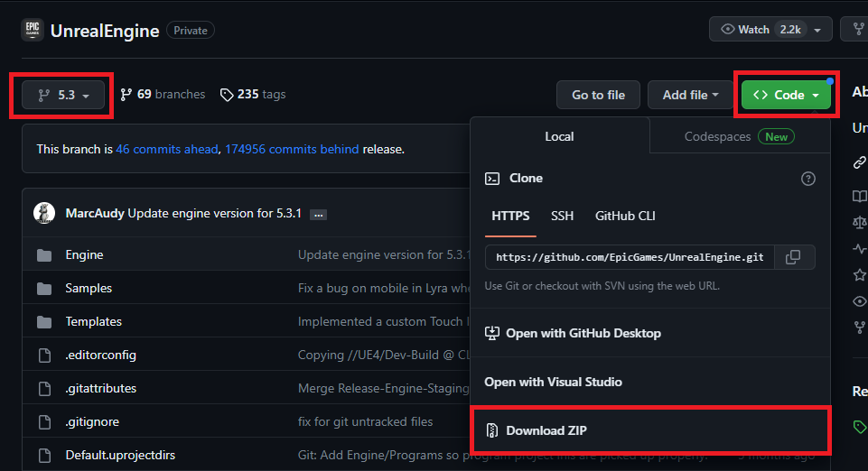Screen dimensions: 868x471
Task: Open 'fix for git untracked files' commit
Action: [366, 421]
